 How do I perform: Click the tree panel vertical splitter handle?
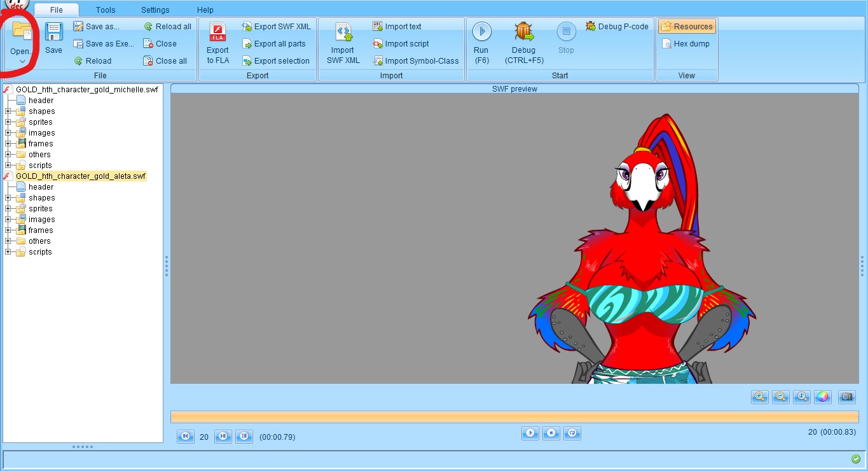[x=167, y=265]
